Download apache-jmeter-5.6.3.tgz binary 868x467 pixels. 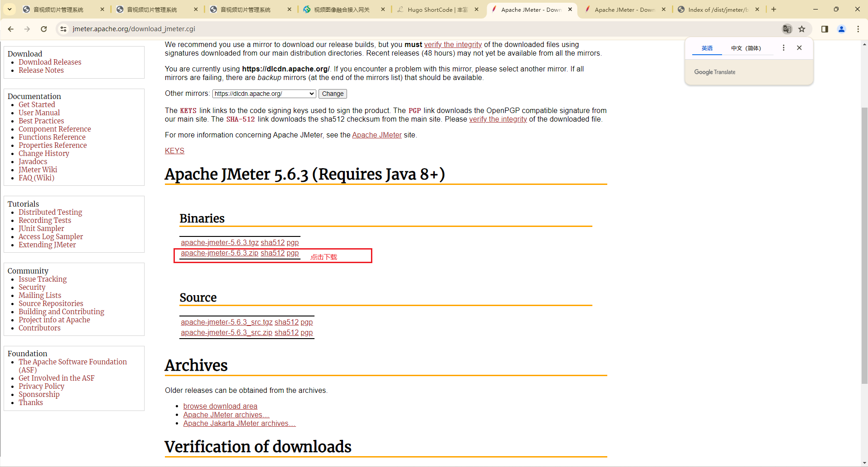[x=220, y=243]
